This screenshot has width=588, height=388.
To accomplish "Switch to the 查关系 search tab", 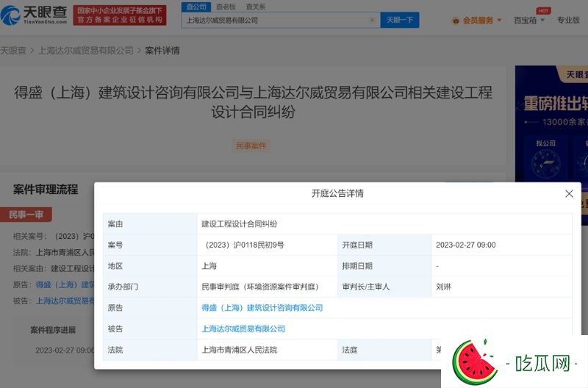I will (x=255, y=7).
